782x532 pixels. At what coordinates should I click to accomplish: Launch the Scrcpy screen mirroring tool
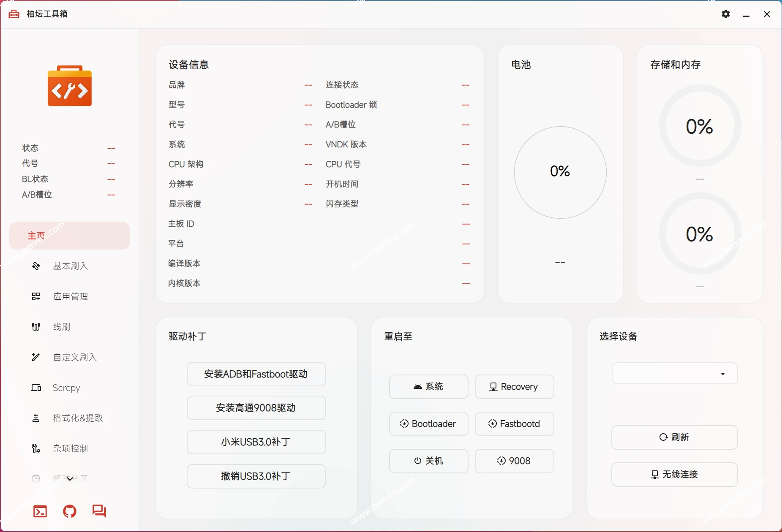pos(65,388)
